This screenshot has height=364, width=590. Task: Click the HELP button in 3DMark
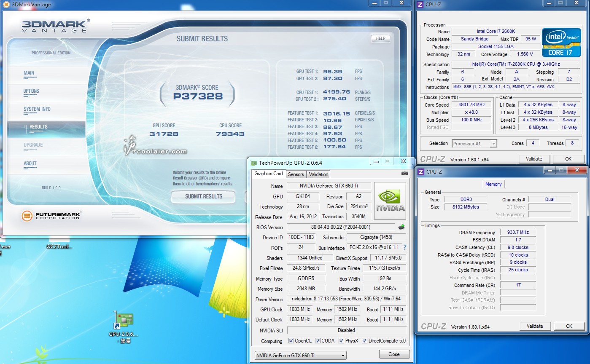381,38
